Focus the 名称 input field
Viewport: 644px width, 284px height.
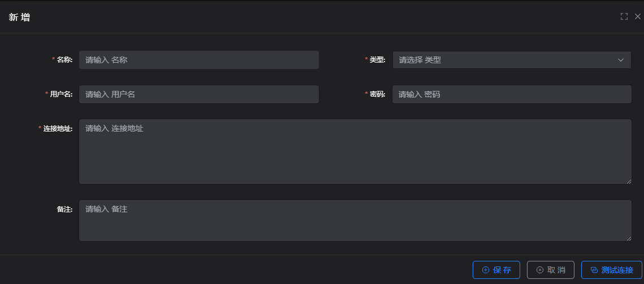(x=198, y=60)
